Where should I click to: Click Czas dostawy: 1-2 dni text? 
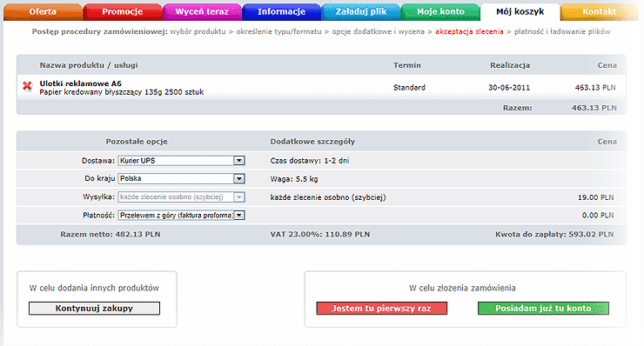[310, 161]
